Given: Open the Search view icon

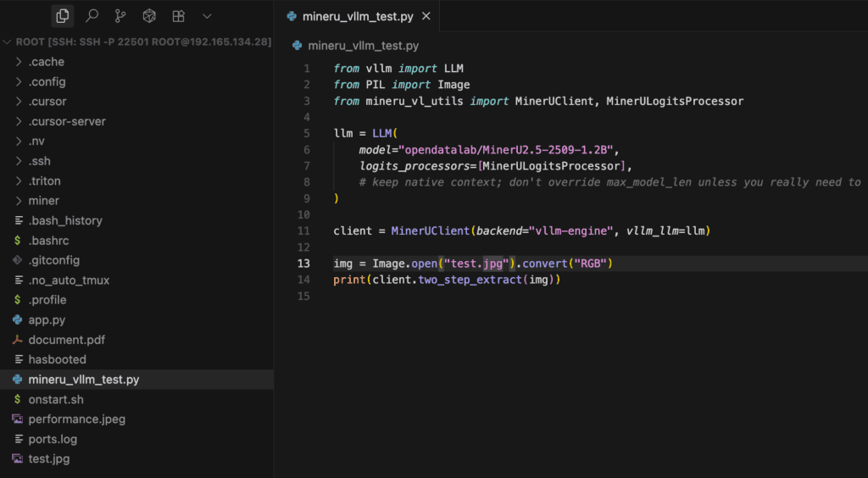Looking at the screenshot, I should 92,16.
